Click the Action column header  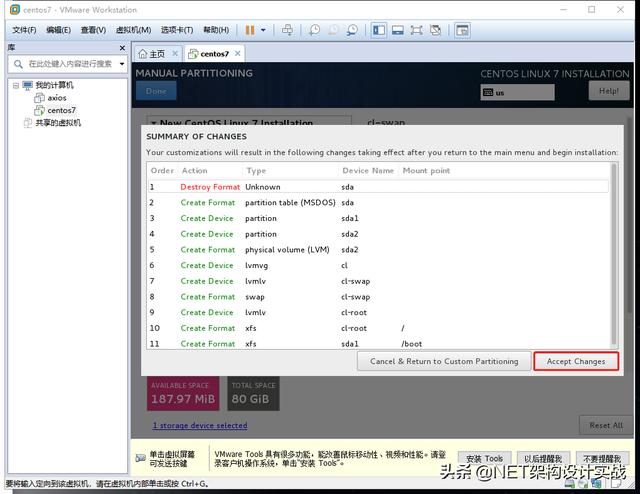pos(210,171)
